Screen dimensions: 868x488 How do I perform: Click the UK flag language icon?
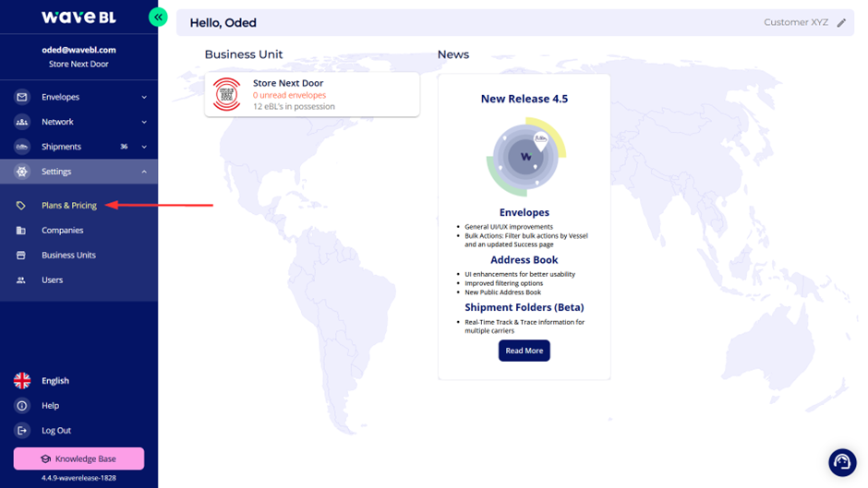[x=22, y=381]
